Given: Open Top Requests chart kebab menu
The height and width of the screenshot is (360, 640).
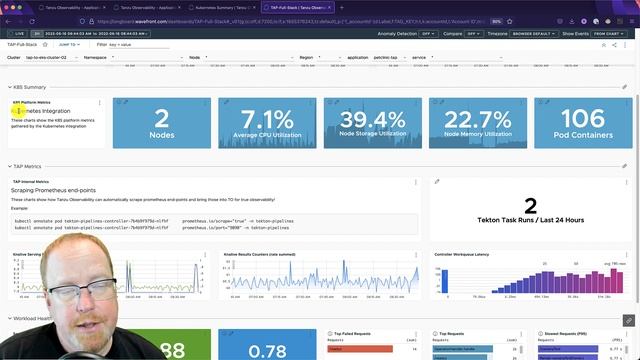Looking at the screenshot, I should pyautogui.click(x=521, y=334).
